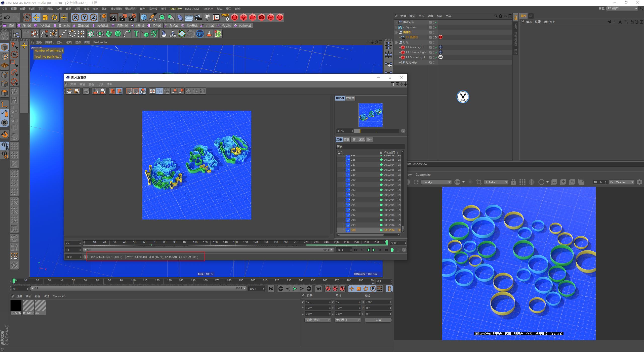Toggle the RS Dome Light checkmark

click(436, 57)
